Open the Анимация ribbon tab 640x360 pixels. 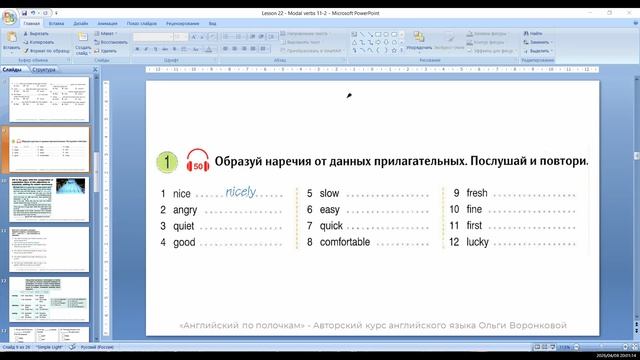(x=107, y=24)
